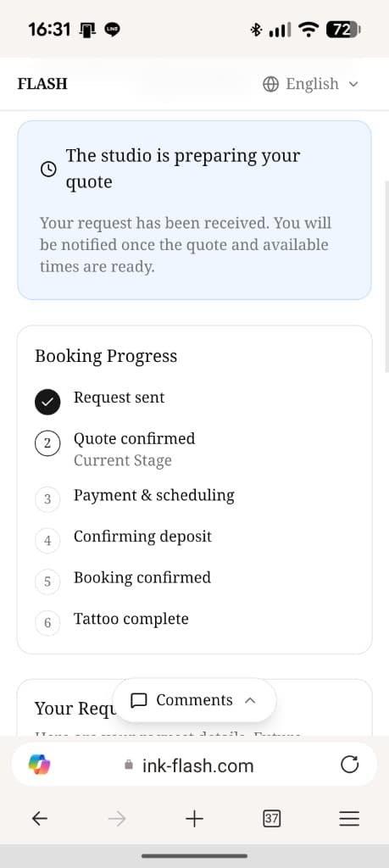389x868 pixels.
Task: Tap the browser forward arrow
Action: (117, 819)
